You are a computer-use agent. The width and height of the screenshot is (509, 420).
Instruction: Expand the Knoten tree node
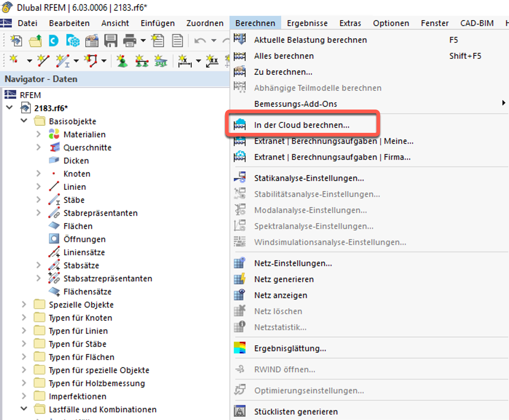click(39, 173)
